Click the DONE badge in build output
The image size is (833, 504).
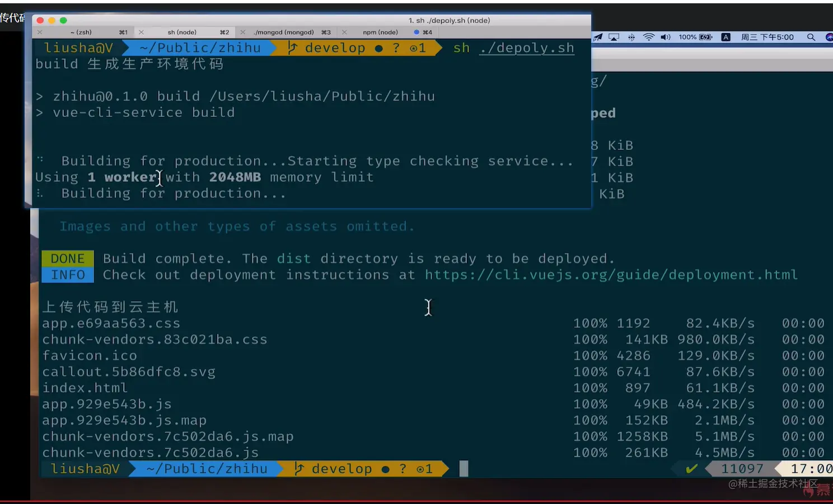(x=68, y=258)
